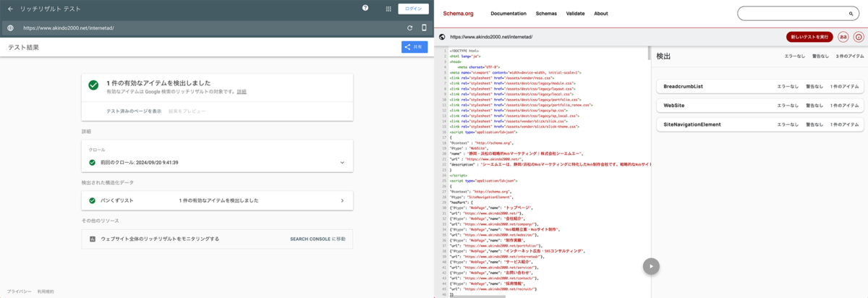Screen dimensions: 868x298
Task: Select the Validate menu item
Action: pos(575,14)
